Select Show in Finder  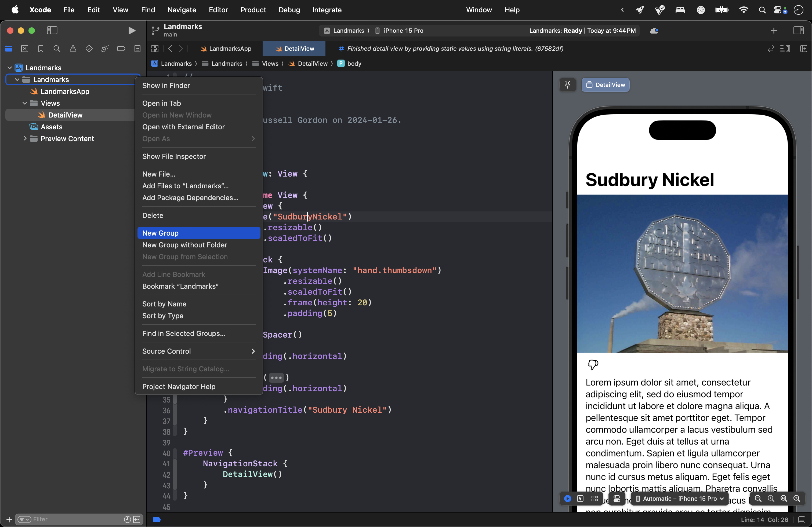pyautogui.click(x=166, y=86)
